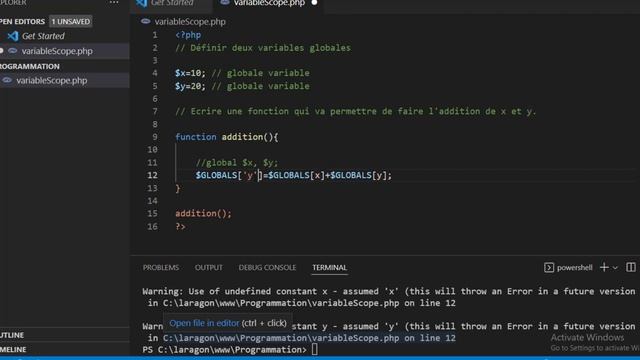Screen dimensions: 640x360
Task: Click $GLOBALS['y'] on line 12
Action: (x=229, y=175)
